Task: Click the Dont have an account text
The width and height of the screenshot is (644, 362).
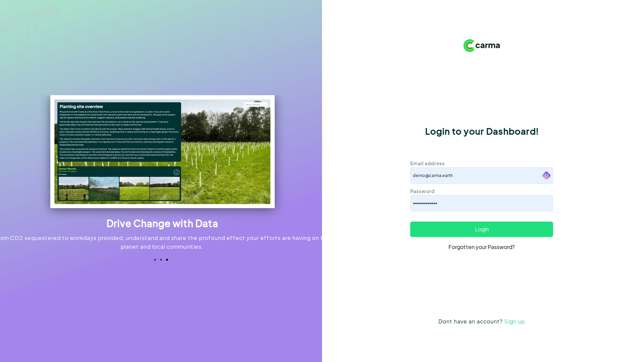Action: (x=470, y=321)
